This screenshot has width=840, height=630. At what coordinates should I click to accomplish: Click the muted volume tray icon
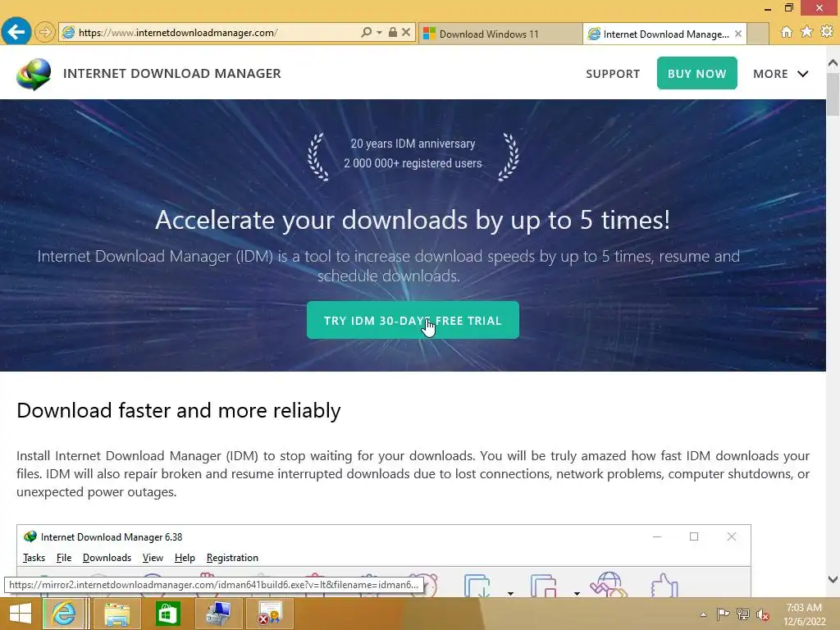[x=763, y=614]
